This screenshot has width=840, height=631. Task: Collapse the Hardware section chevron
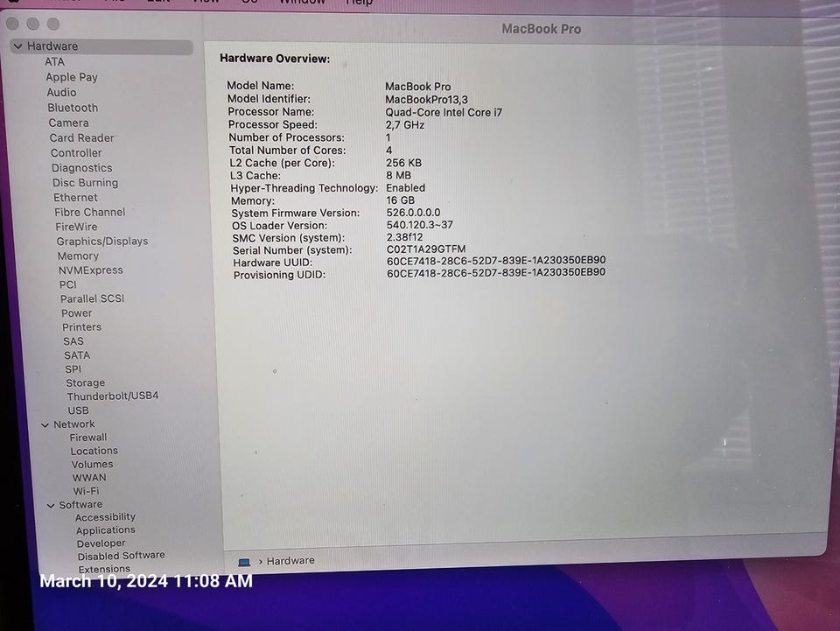[x=18, y=46]
